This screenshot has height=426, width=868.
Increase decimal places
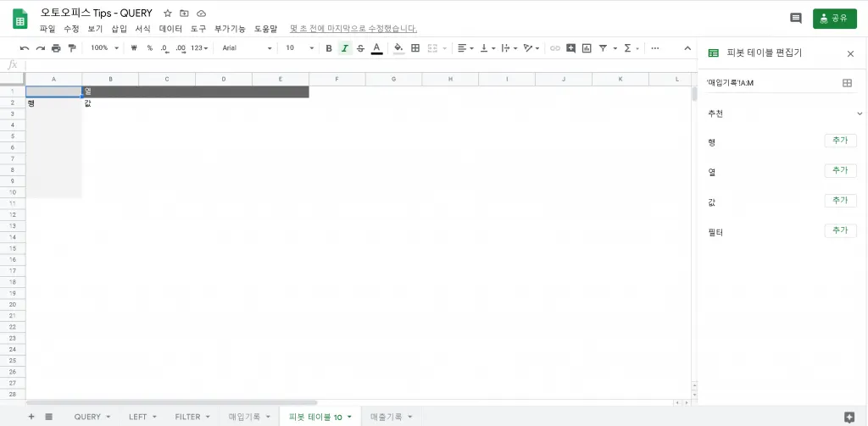pyautogui.click(x=181, y=48)
